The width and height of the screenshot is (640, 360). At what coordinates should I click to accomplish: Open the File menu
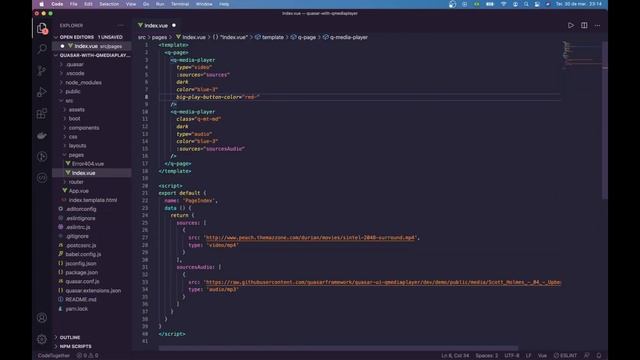pyautogui.click(x=73, y=4)
